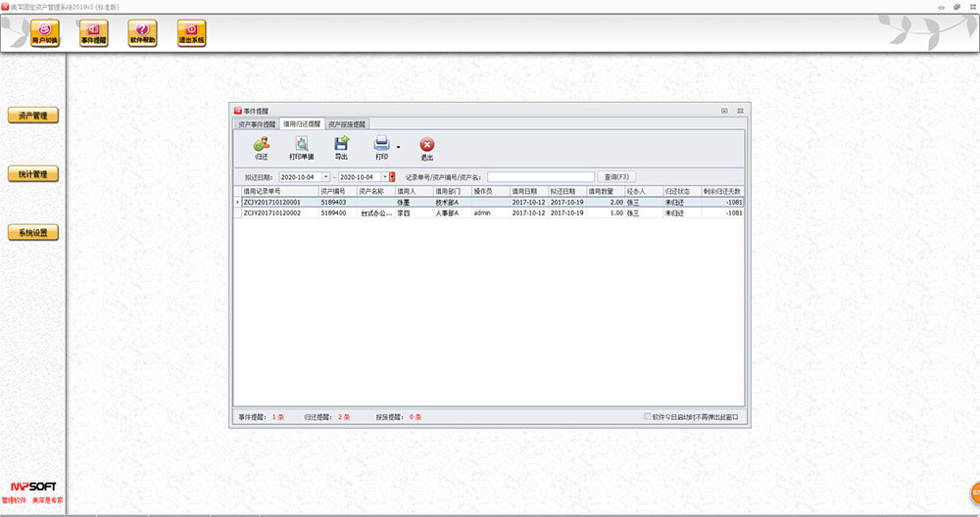Open the start date 2020-10-04 dropdown

pyautogui.click(x=325, y=177)
